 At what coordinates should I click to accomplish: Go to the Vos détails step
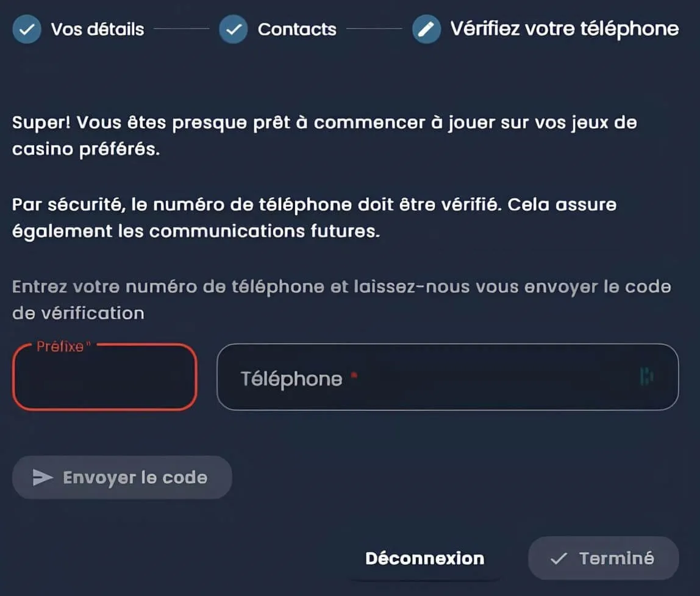[98, 29]
